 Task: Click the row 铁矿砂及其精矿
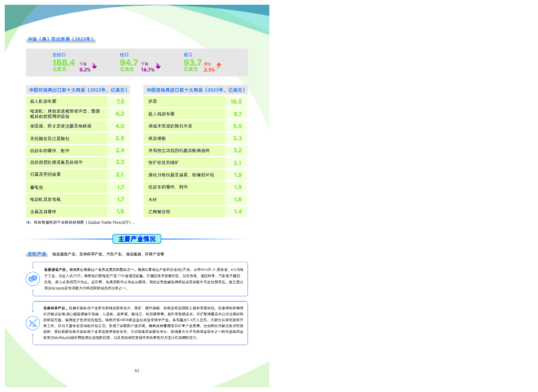(195, 163)
